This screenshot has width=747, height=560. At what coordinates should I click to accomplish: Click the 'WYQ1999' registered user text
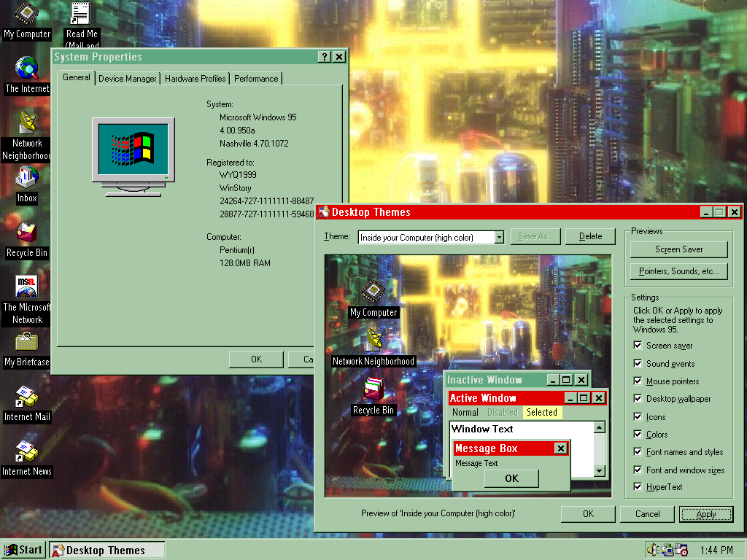tap(238, 175)
